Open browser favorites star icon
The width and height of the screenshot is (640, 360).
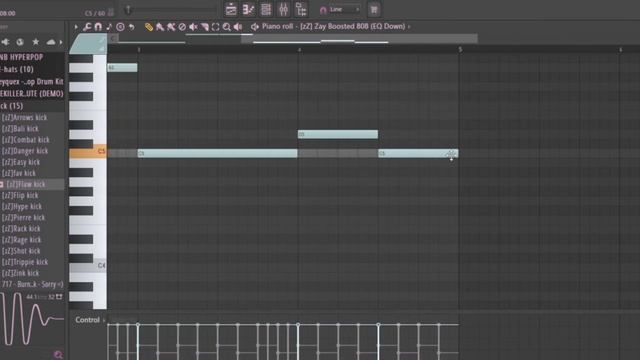[36, 42]
